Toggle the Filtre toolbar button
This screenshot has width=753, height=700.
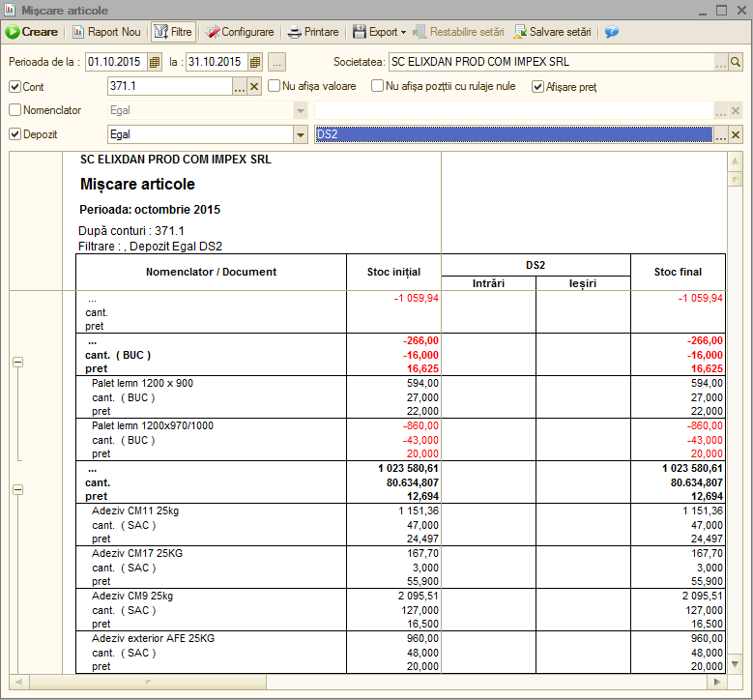click(x=173, y=32)
